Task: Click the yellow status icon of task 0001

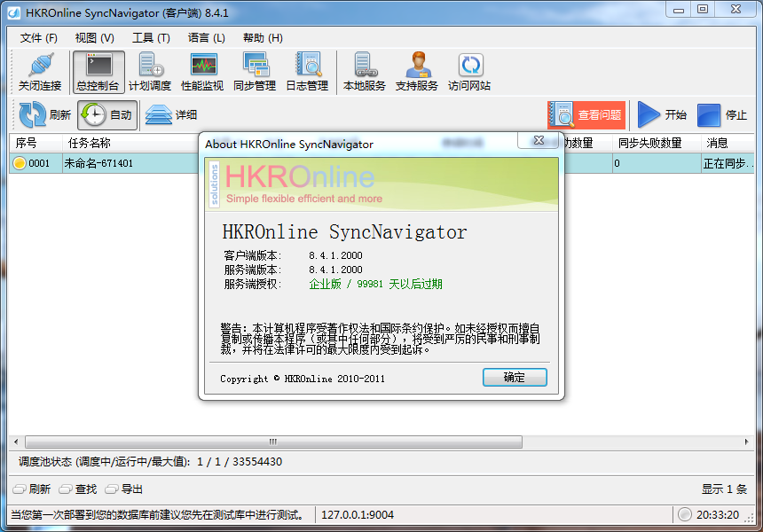Action: [20, 163]
